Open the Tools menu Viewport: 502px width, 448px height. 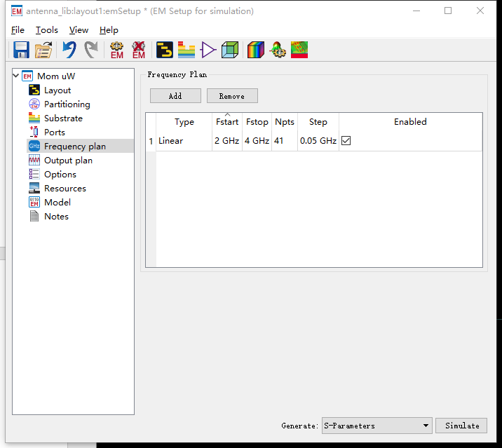point(47,30)
